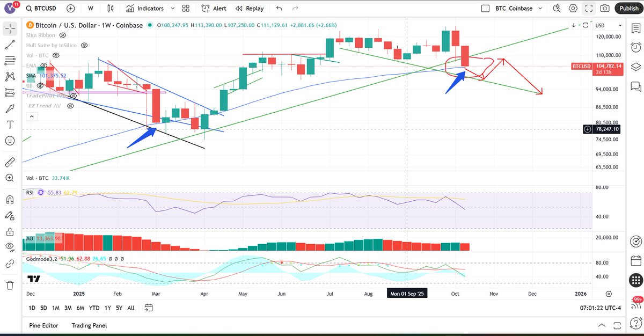Open the candlestick chart type selector
This screenshot has height=336, width=644.
[111, 9]
